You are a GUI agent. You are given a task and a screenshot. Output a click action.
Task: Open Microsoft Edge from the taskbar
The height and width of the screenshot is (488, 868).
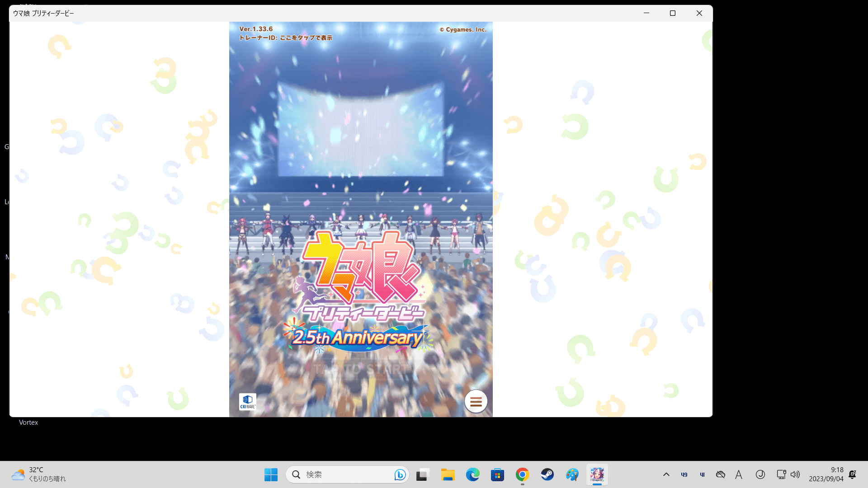pos(473,474)
